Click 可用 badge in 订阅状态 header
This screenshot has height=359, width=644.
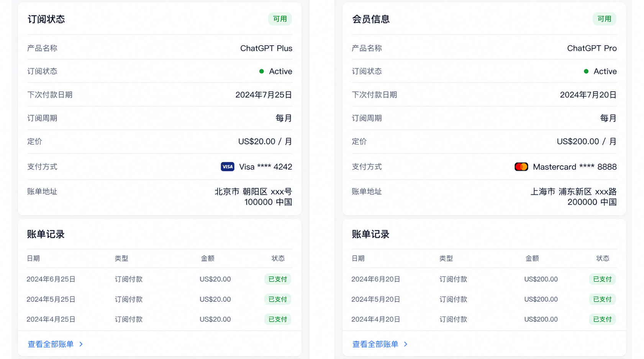(280, 19)
